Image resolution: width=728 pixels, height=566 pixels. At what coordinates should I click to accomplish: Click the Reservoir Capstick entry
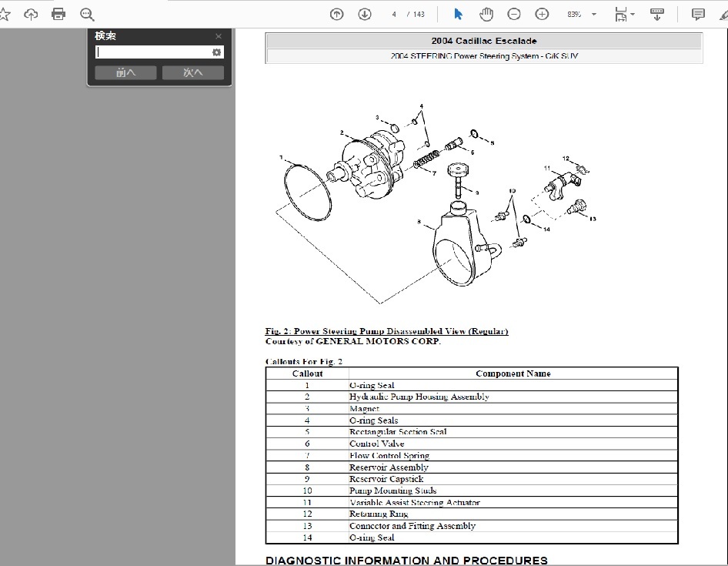point(387,479)
